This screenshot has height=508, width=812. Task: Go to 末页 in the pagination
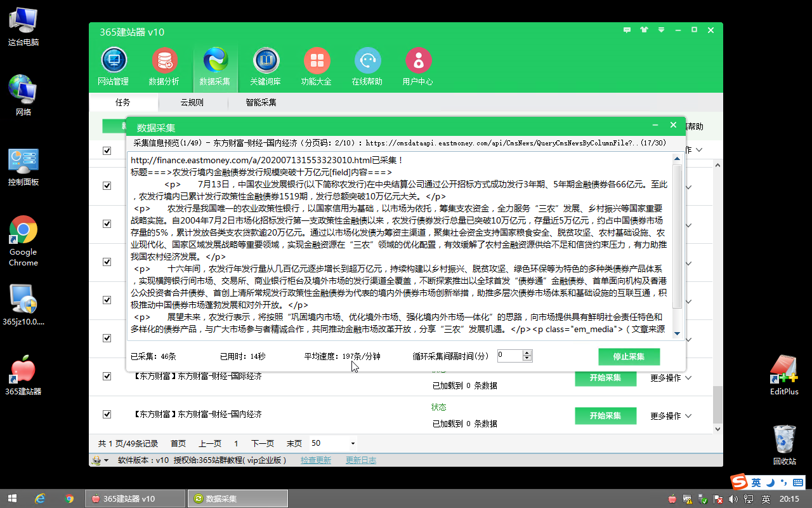click(294, 444)
